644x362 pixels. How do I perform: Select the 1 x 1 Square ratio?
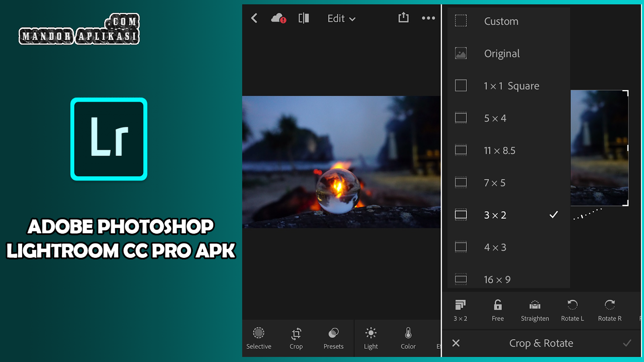coord(509,86)
